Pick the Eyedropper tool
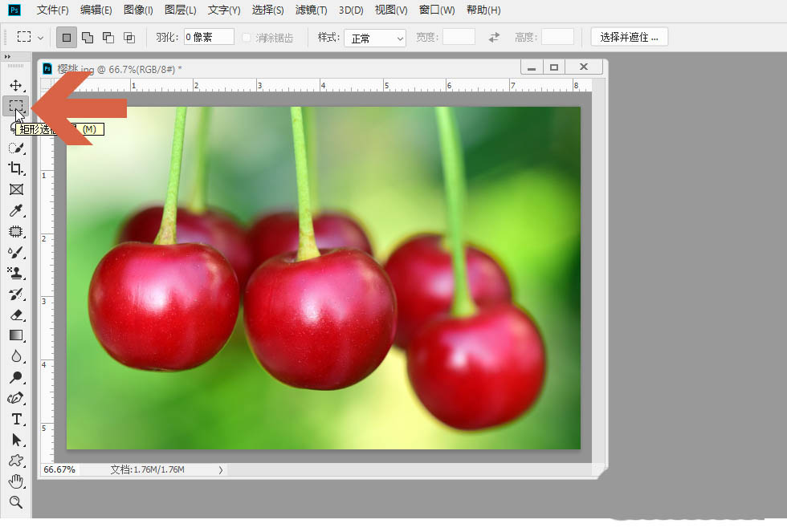Image resolution: width=787 pixels, height=532 pixels. pyautogui.click(x=15, y=211)
